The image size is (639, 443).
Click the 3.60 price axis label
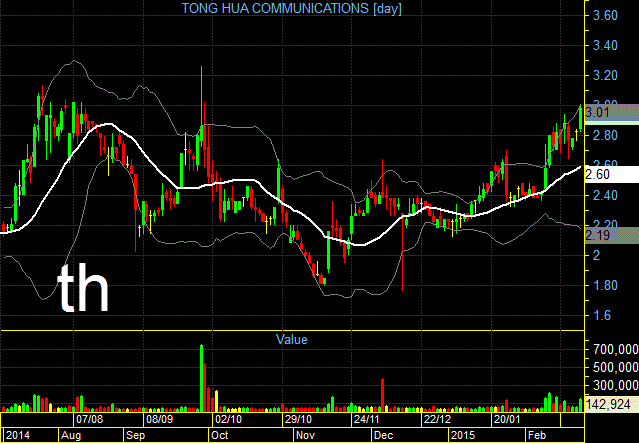tap(605, 16)
